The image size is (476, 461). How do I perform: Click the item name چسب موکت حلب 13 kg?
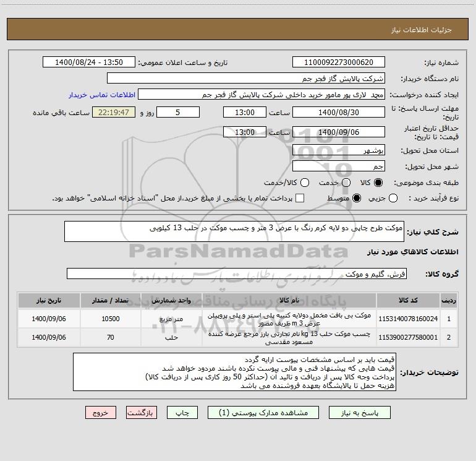[x=289, y=337]
